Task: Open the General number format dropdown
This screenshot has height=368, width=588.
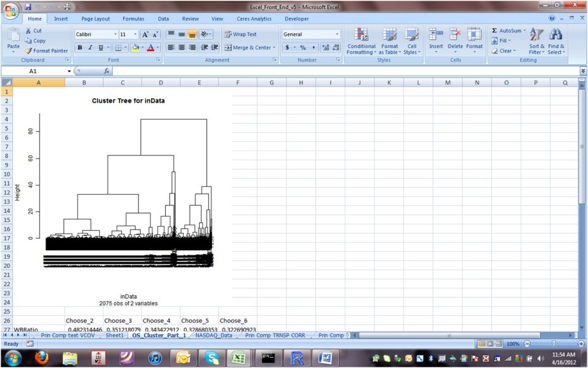Action: point(337,34)
